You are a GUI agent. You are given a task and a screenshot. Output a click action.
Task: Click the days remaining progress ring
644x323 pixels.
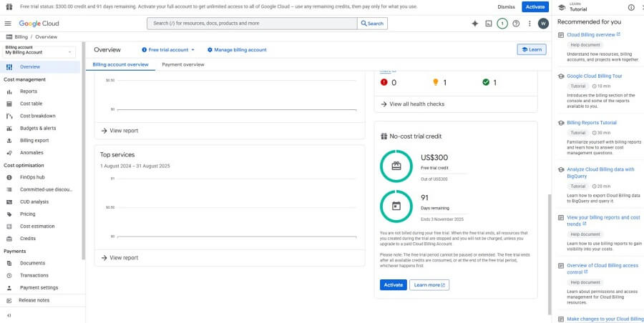(396, 206)
